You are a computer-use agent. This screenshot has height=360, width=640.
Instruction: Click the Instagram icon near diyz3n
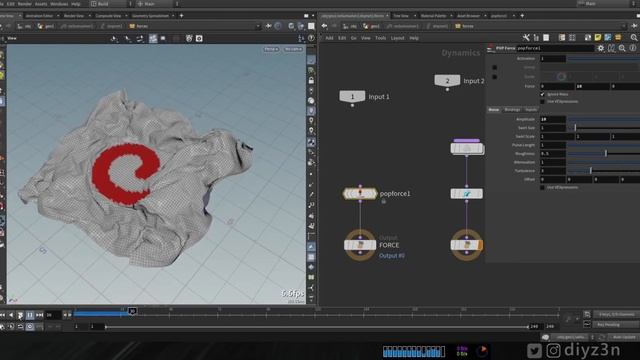[553, 350]
